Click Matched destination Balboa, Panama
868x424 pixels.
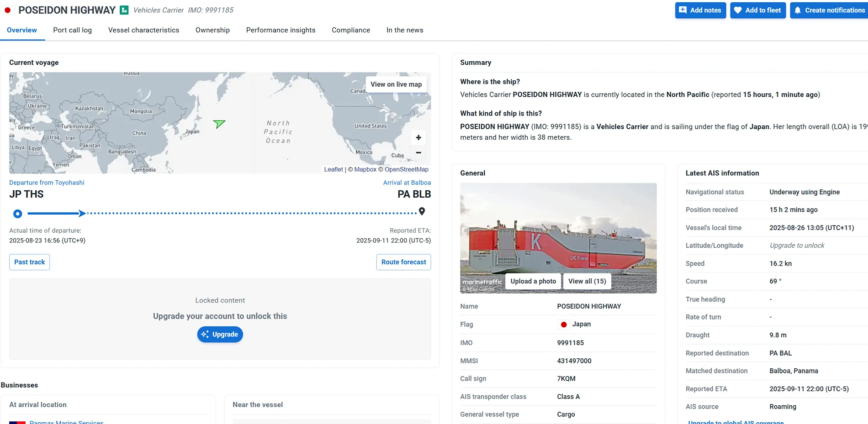[x=794, y=371]
